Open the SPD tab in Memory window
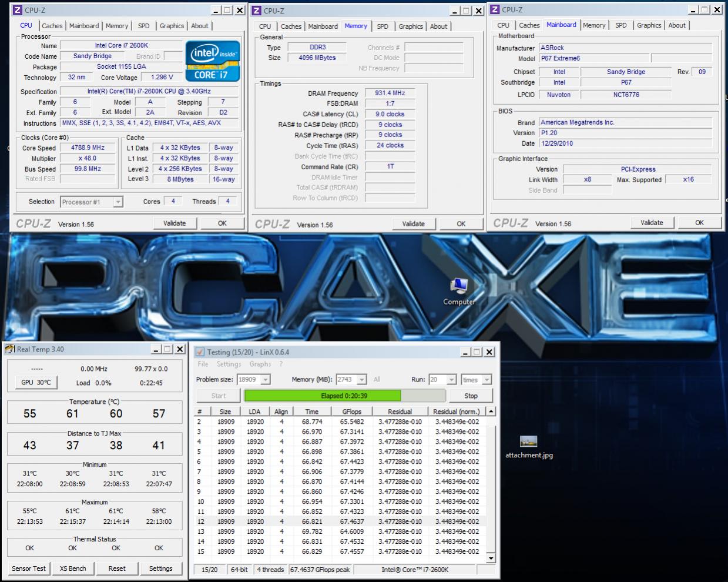Image resolution: width=728 pixels, height=582 pixels. pos(383,26)
